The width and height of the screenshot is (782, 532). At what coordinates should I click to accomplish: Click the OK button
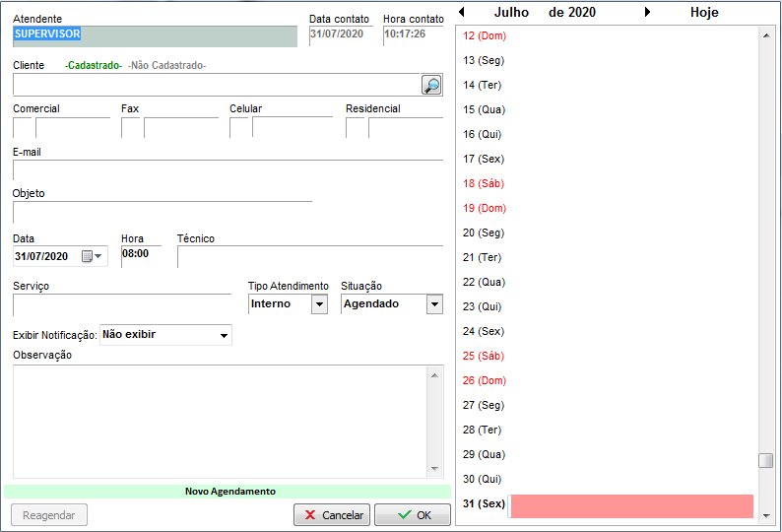(412, 515)
